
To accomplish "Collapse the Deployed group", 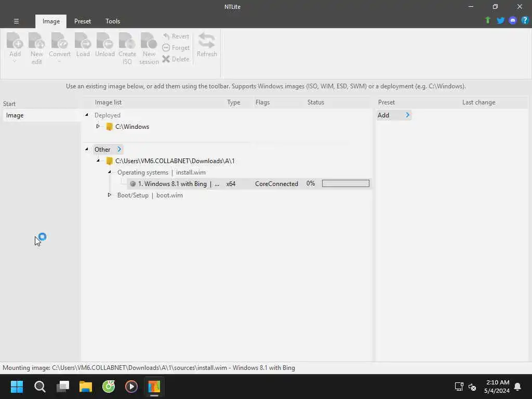I will pos(87,115).
